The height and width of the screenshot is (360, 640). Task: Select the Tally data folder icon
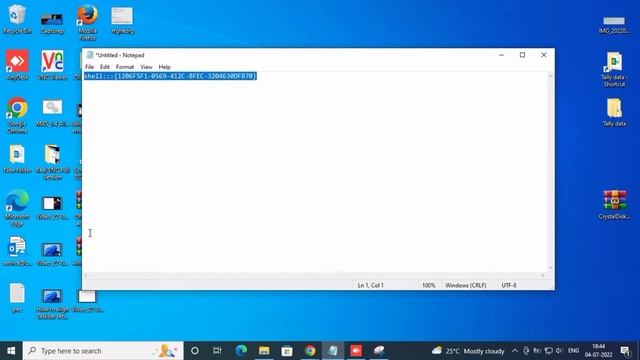[614, 112]
